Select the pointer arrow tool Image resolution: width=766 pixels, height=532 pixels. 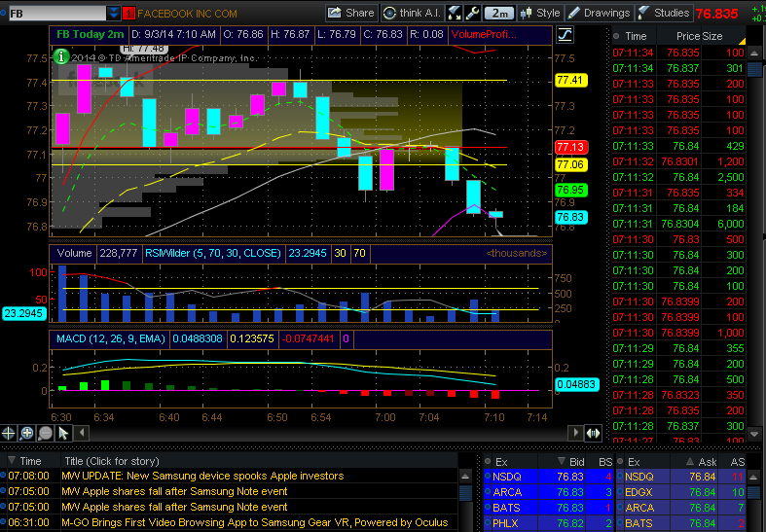(63, 433)
